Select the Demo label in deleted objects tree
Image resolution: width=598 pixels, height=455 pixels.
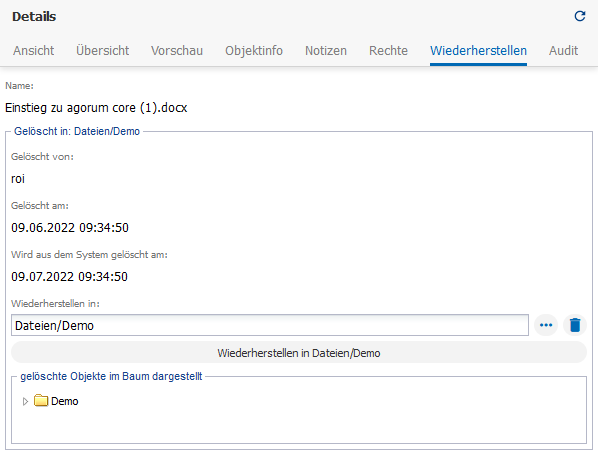[x=64, y=401]
